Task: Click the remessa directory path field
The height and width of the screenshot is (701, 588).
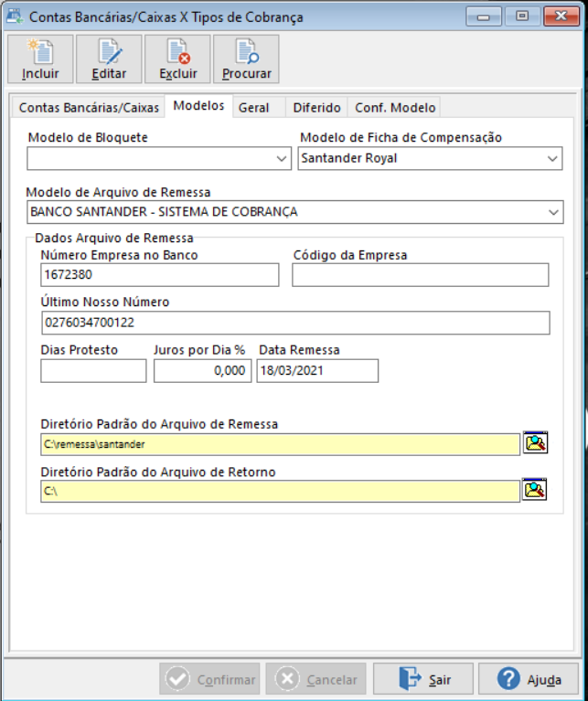Action: [281, 444]
